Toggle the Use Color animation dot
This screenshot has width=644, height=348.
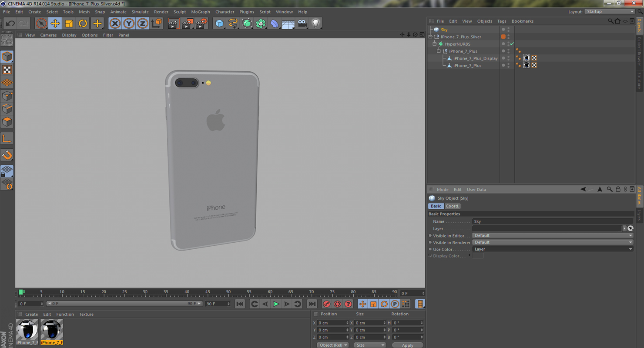click(x=430, y=249)
